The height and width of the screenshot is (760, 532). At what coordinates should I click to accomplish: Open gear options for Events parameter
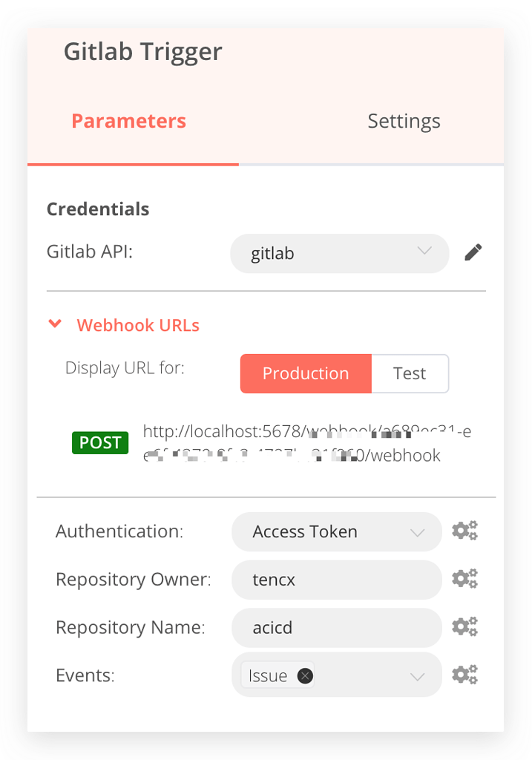(x=464, y=675)
